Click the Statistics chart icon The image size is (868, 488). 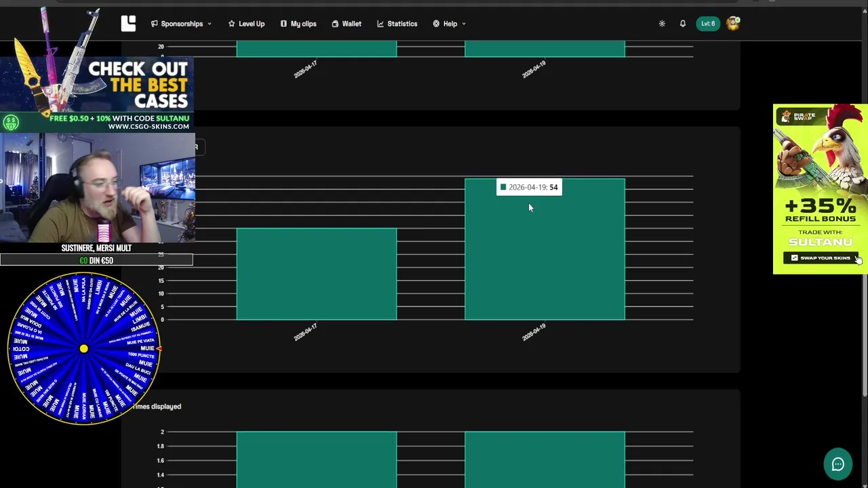(380, 24)
